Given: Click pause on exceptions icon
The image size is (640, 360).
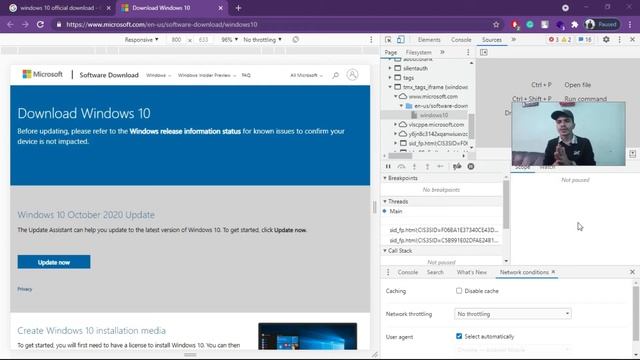Looking at the screenshot, I should pos(471,167).
